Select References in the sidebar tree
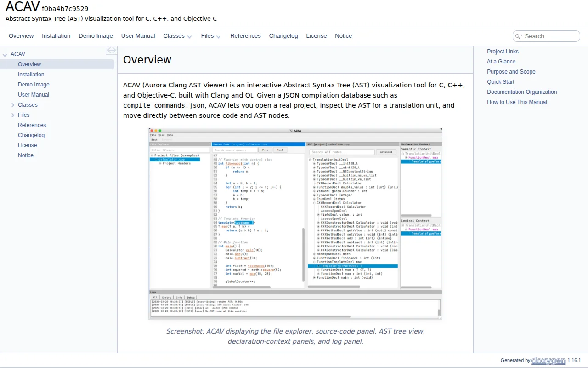Viewport: 588px width, 368px height. [32, 125]
